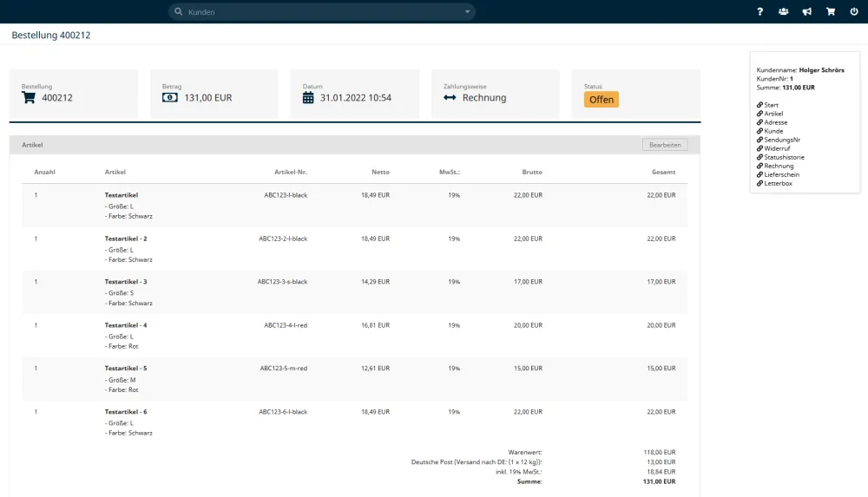Click the link icon next to Widerruf
868x497 pixels.
coord(759,148)
